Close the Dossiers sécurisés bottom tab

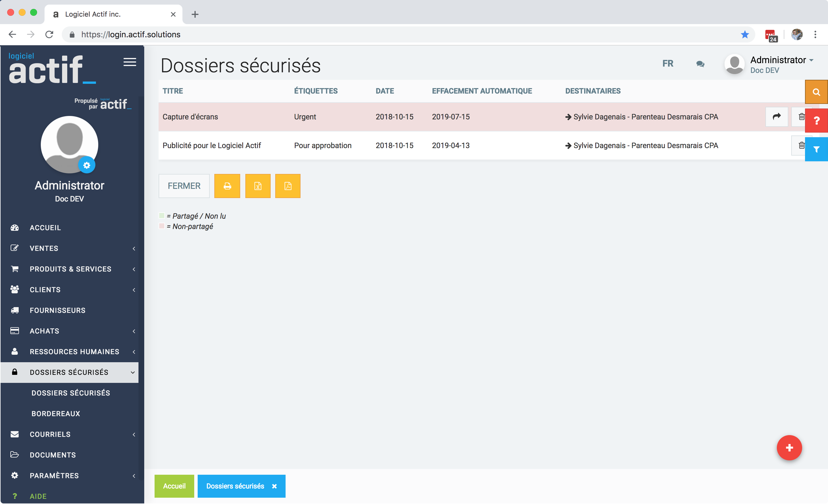tap(274, 486)
